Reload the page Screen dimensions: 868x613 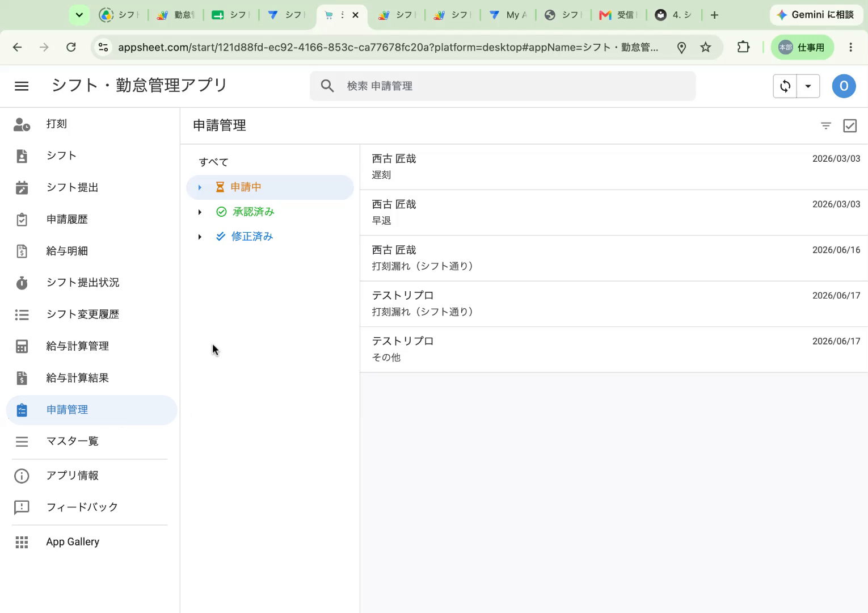[x=71, y=47]
